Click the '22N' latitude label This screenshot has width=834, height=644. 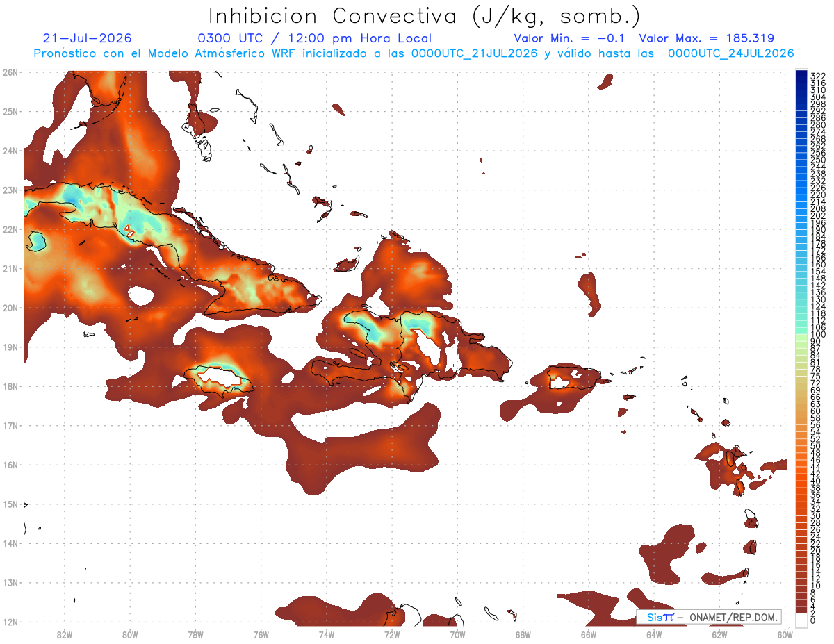(10, 229)
